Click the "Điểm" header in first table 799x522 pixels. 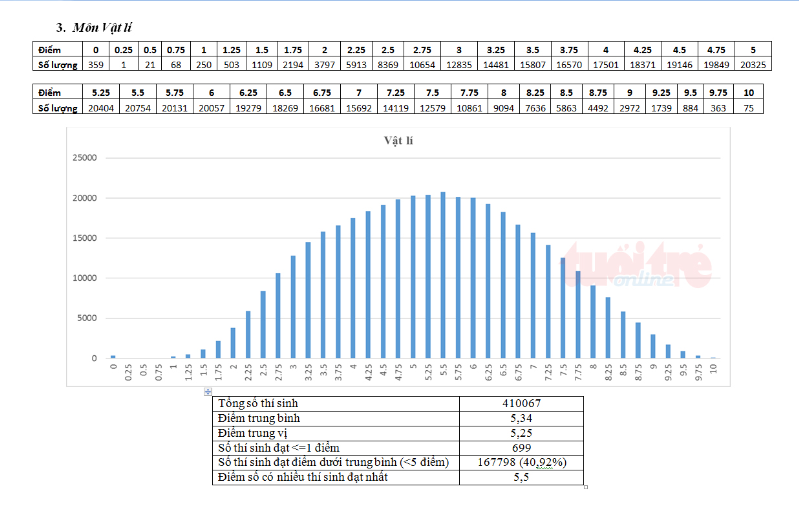[x=49, y=49]
